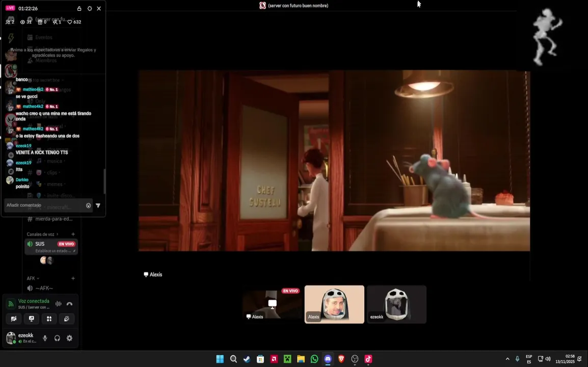Open Steam from taskbar
The image size is (588, 367).
click(x=247, y=359)
